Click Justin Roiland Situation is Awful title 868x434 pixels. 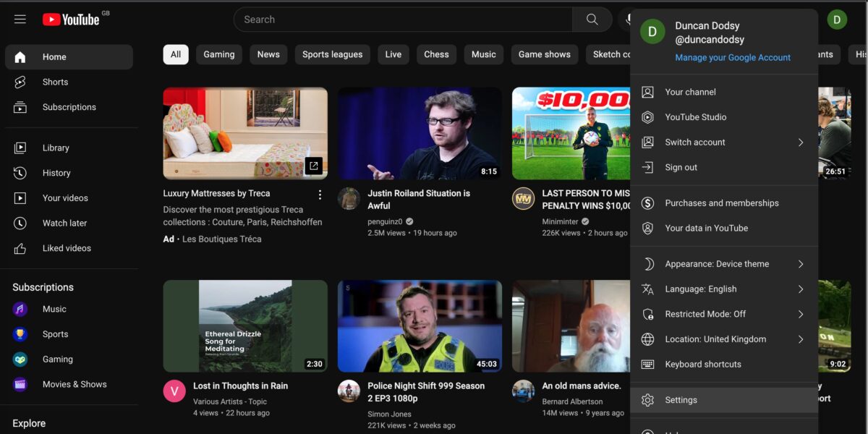(419, 200)
